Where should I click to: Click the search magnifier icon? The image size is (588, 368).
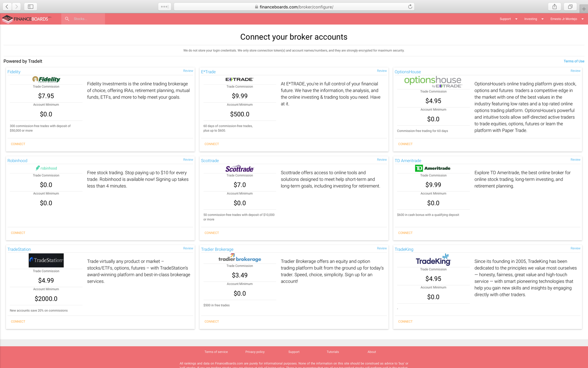click(x=67, y=19)
